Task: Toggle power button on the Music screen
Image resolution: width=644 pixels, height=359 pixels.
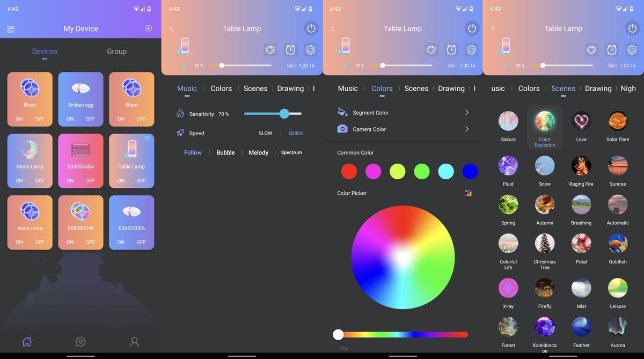Action: point(311,28)
